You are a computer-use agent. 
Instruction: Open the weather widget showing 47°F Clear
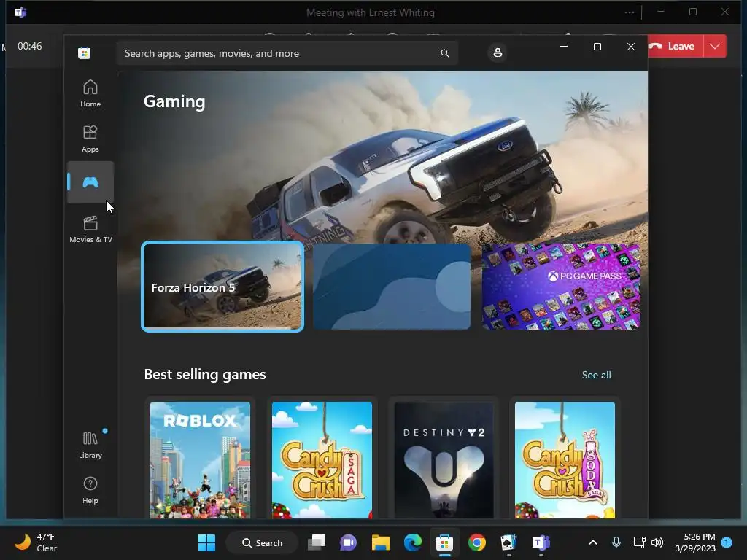coord(36,542)
